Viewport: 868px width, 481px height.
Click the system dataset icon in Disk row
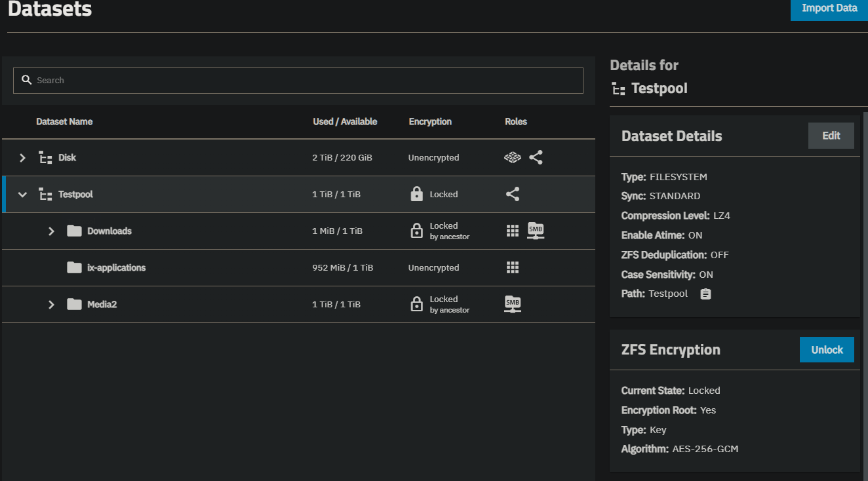coord(513,158)
